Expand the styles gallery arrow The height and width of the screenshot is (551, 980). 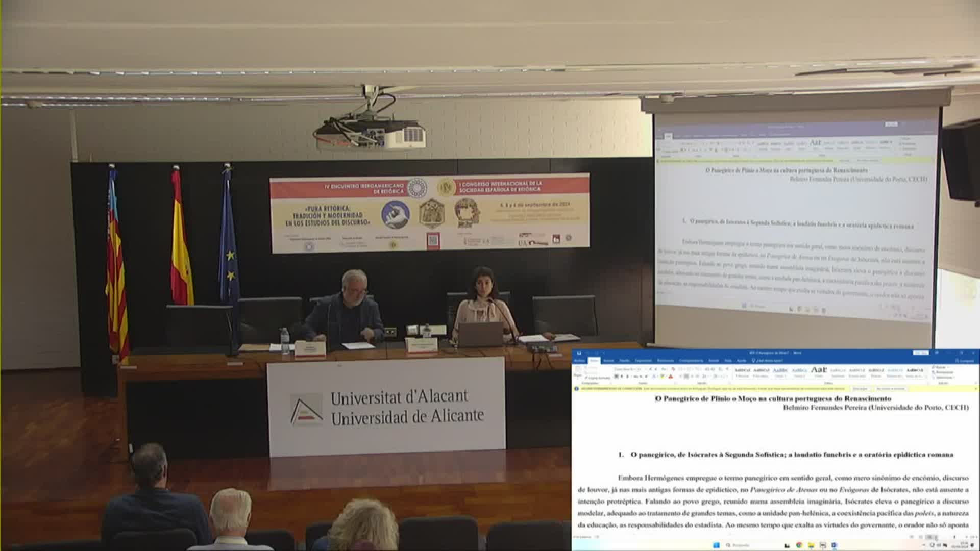click(x=927, y=378)
